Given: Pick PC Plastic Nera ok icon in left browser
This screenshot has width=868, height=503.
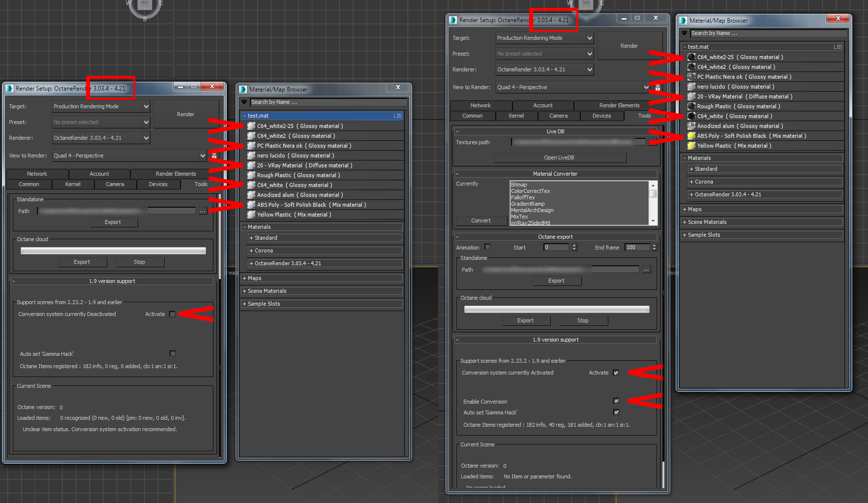Looking at the screenshot, I should pos(251,146).
